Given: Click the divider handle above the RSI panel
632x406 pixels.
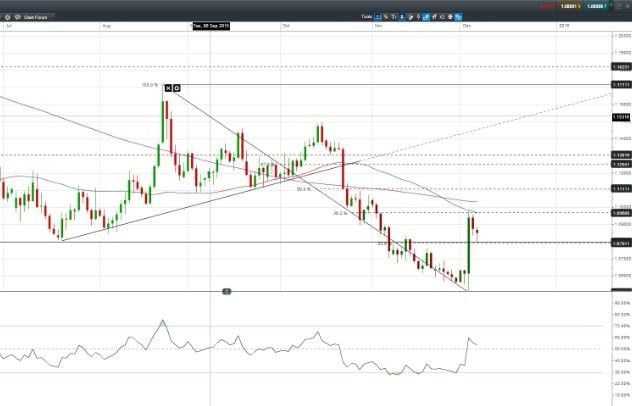Looking at the screenshot, I should pyautogui.click(x=227, y=290).
